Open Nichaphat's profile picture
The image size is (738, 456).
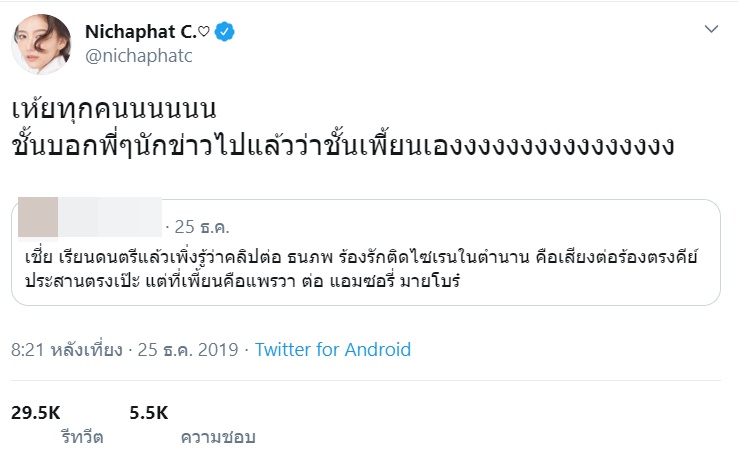(x=39, y=46)
